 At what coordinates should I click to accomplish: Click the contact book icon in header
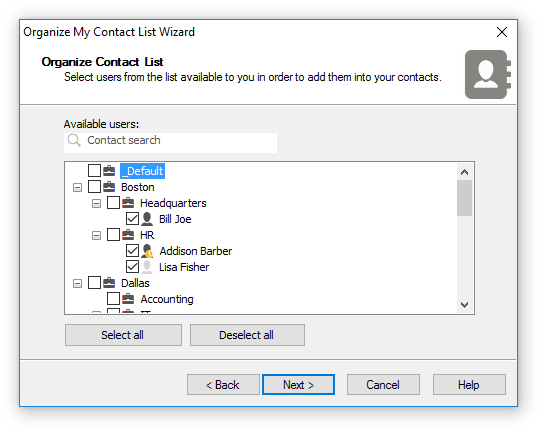(x=487, y=75)
